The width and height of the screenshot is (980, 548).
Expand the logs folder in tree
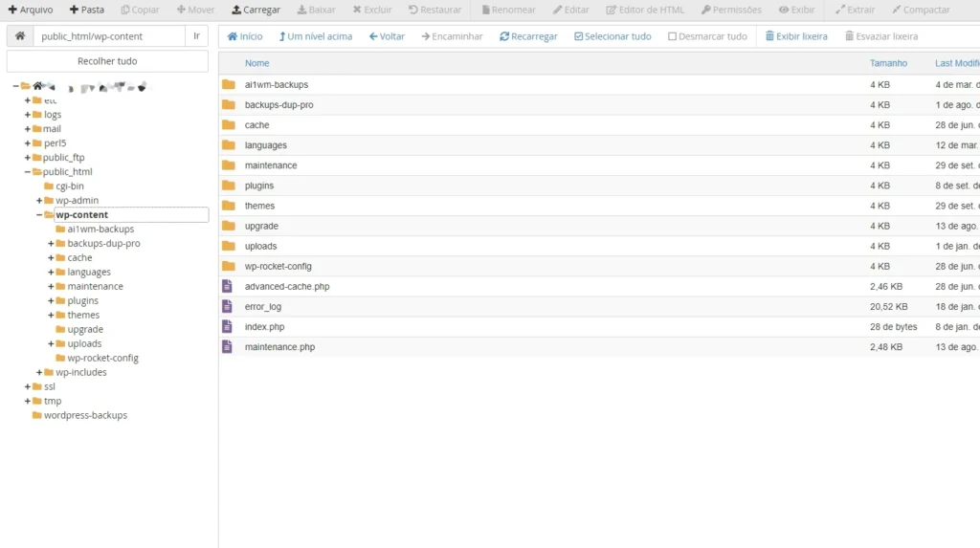point(28,115)
